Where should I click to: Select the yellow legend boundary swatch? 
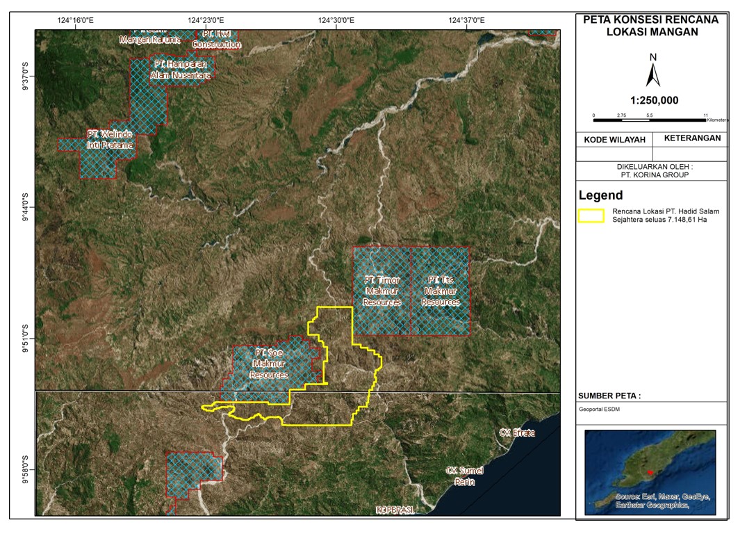coord(591,216)
